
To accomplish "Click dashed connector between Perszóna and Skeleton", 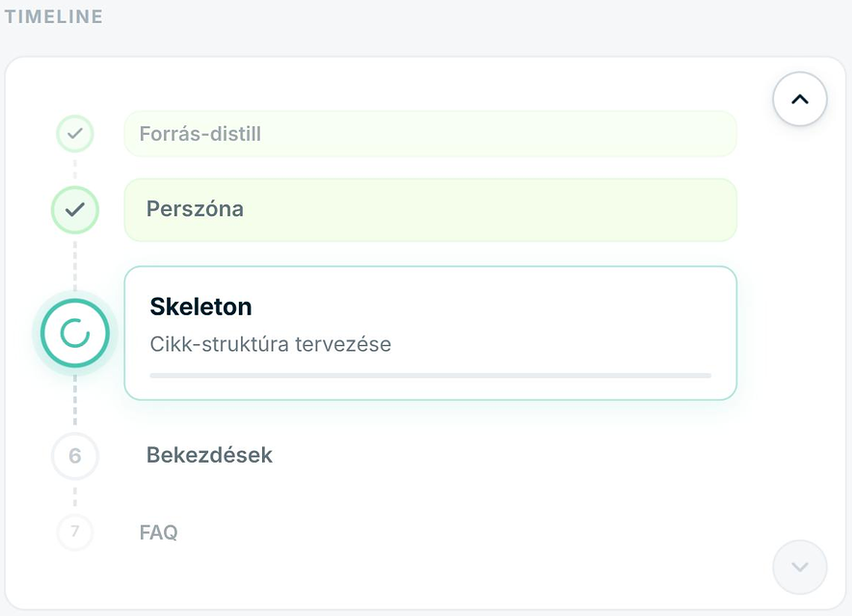I will pyautogui.click(x=75, y=266).
